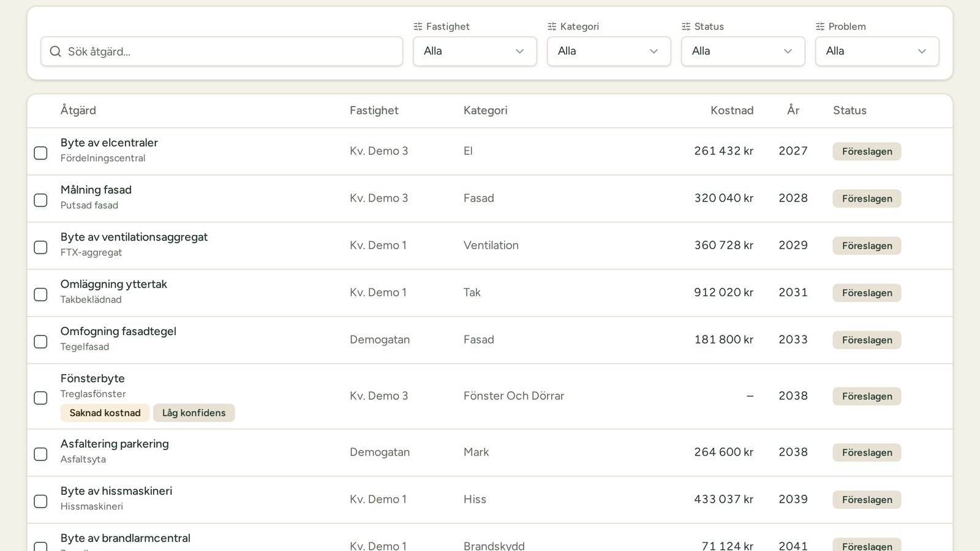Click Föreslagen badge on Fönsterbyte row
Viewport: 980px width, 551px height.
tap(867, 396)
